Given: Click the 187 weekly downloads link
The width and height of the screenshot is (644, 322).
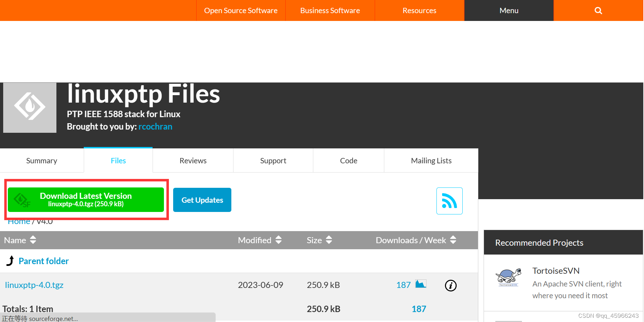Looking at the screenshot, I should (x=403, y=285).
